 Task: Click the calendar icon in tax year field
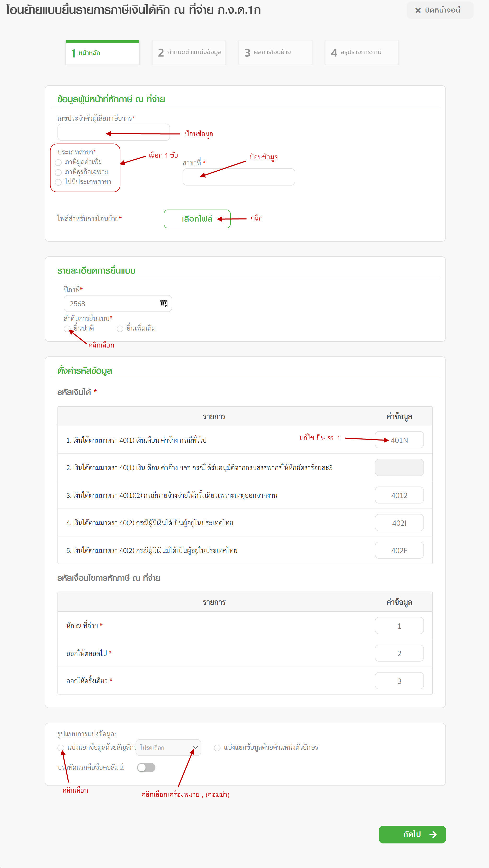point(163,304)
